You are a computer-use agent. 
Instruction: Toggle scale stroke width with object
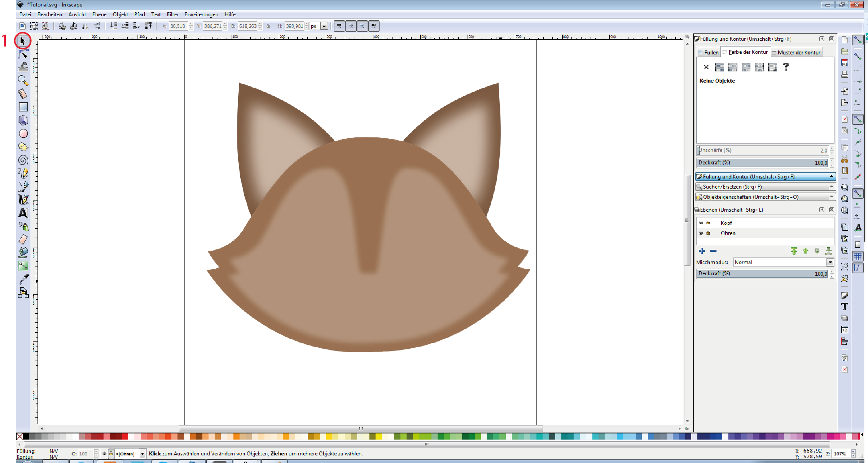[x=339, y=26]
